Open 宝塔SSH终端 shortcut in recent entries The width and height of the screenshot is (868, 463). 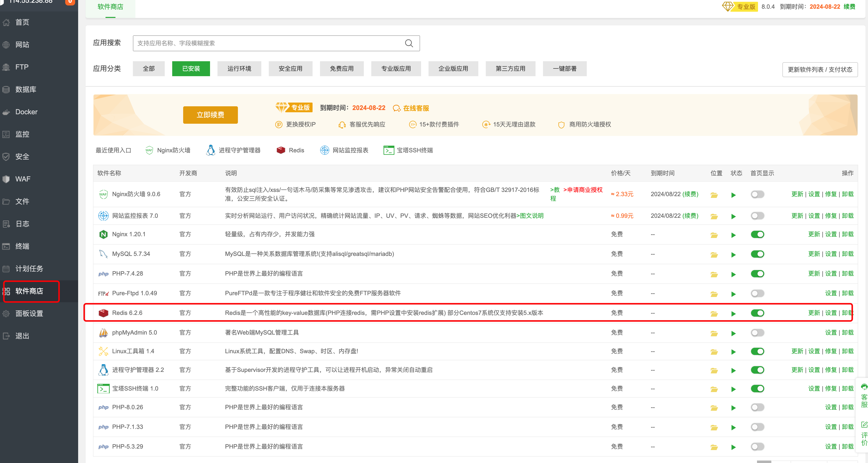click(x=408, y=150)
